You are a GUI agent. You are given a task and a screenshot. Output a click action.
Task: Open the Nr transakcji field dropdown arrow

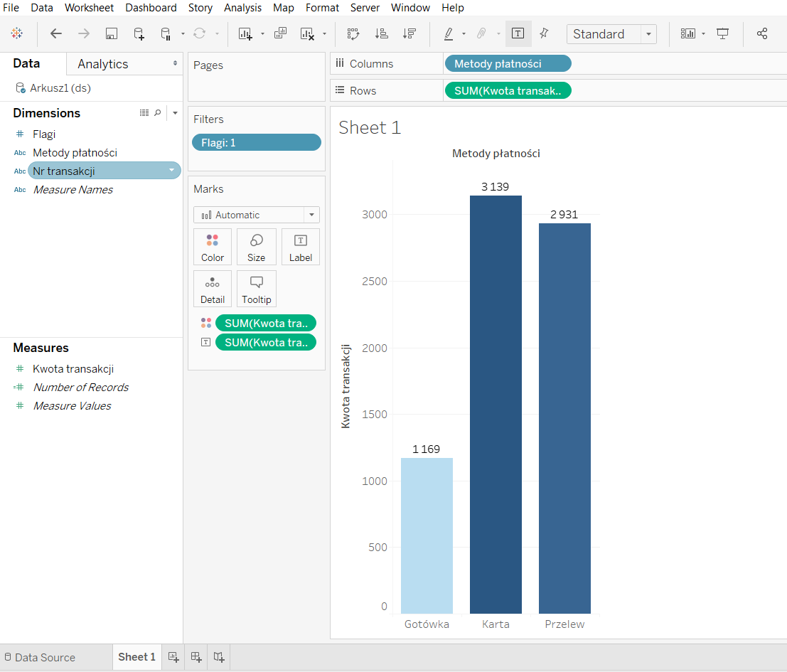[x=171, y=171]
